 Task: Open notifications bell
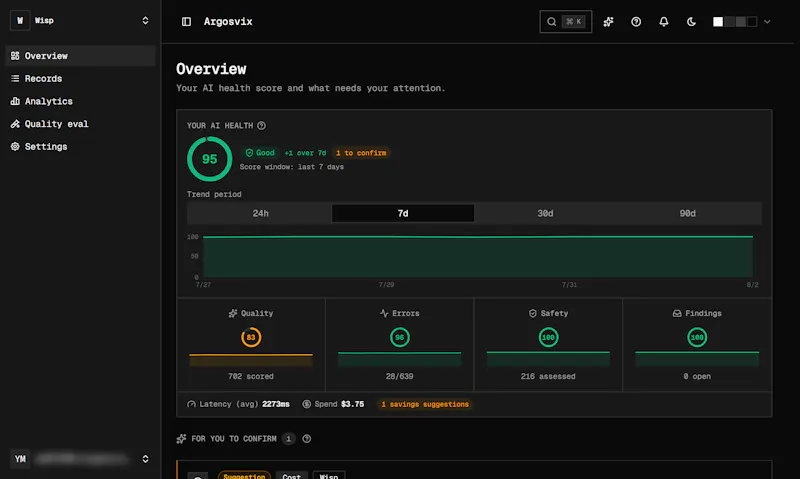pos(663,21)
